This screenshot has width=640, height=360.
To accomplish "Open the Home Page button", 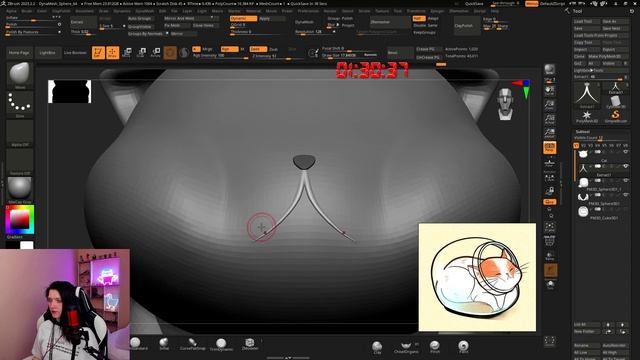I will 19,53.
